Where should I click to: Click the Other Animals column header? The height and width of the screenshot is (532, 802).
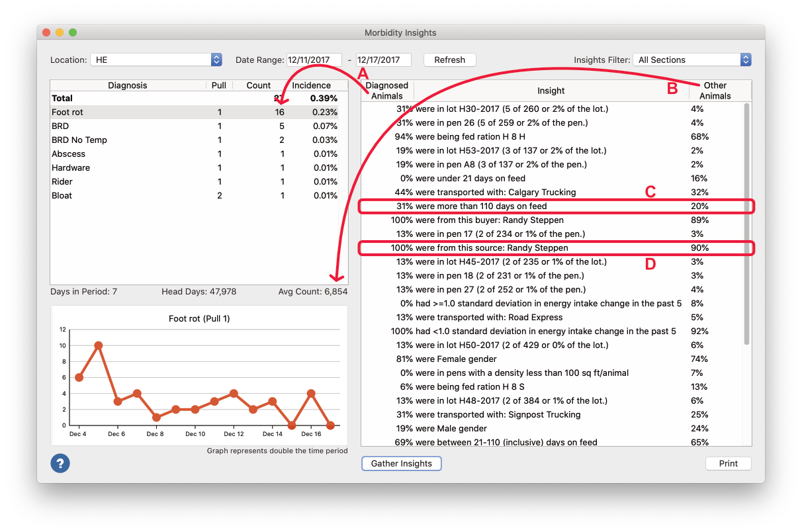point(715,91)
